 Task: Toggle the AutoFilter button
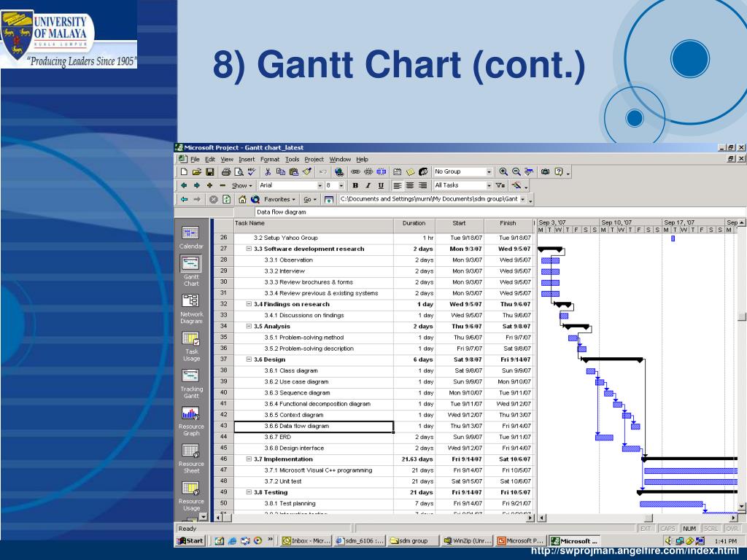click(500, 185)
